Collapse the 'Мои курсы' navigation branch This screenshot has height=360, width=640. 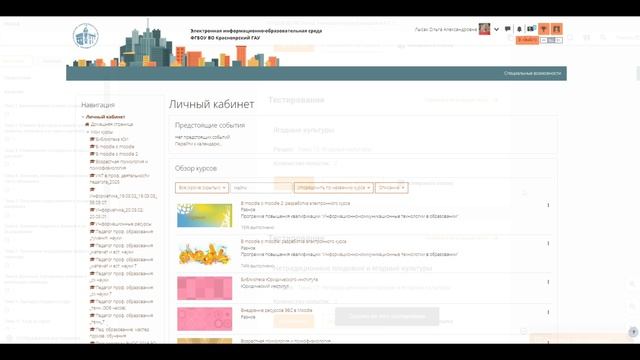pos(88,132)
